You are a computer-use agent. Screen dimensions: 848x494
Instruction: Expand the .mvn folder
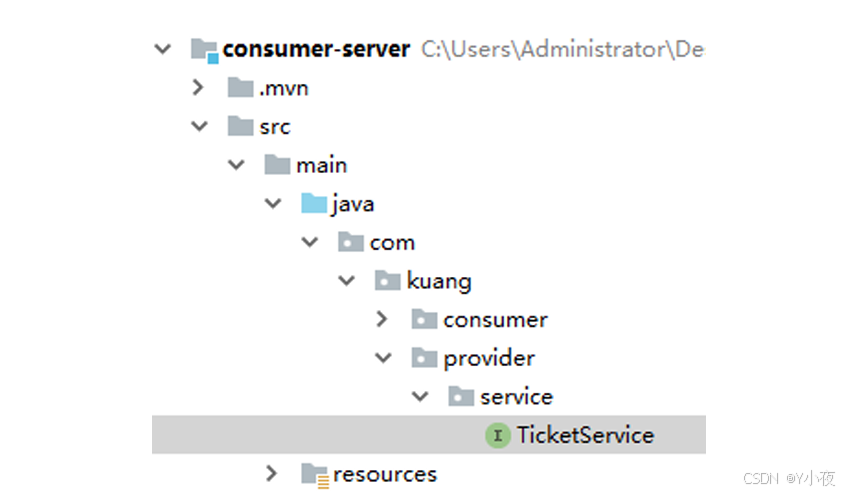tap(199, 88)
